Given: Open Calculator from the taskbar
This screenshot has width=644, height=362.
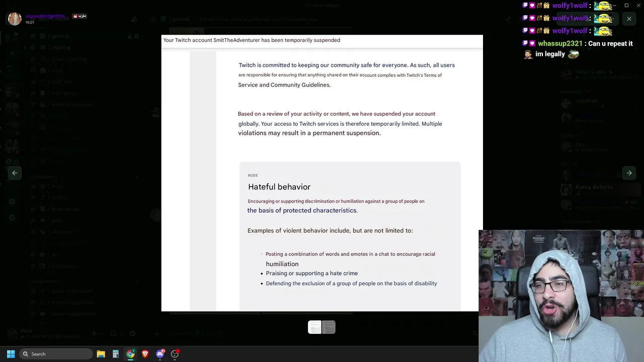Looking at the screenshot, I should tap(116, 354).
